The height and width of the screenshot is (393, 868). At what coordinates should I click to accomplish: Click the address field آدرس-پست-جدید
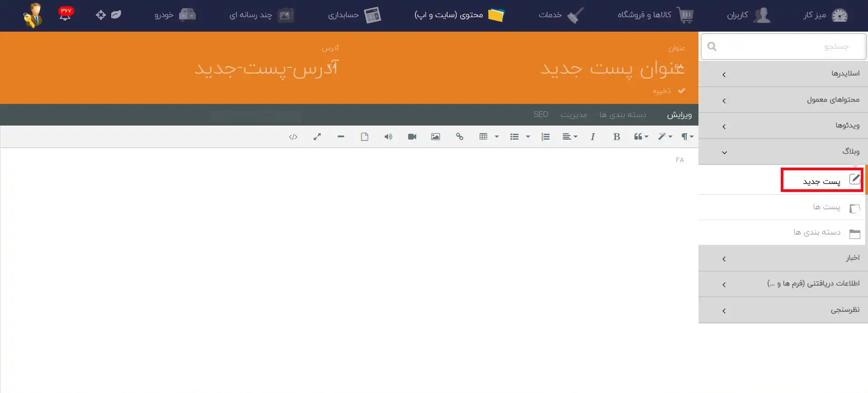[x=267, y=68]
